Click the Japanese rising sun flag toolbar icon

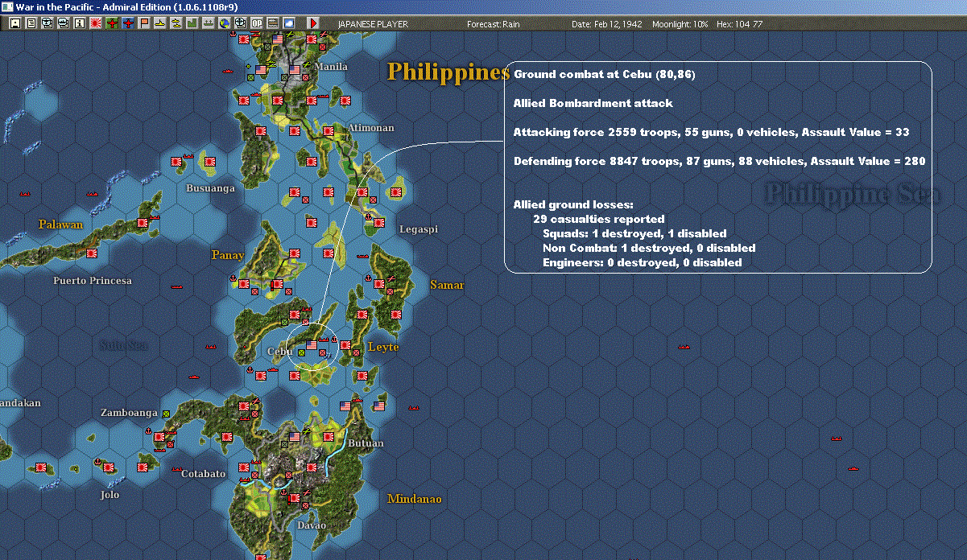click(95, 23)
